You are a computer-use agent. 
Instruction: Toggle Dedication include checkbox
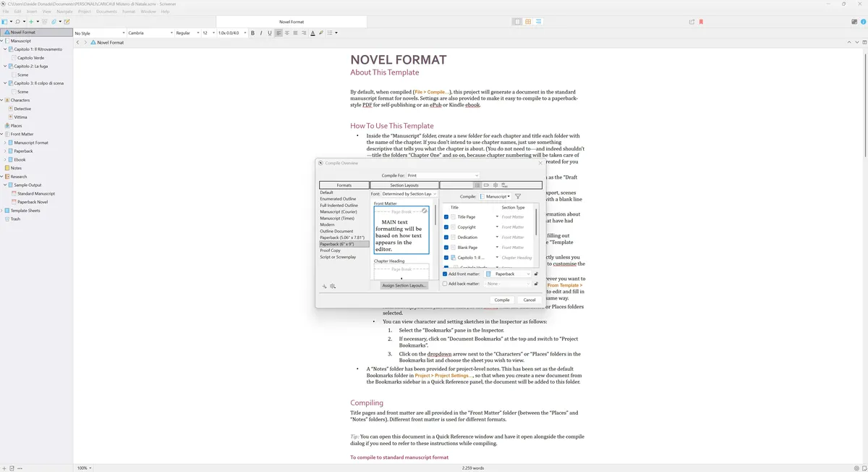446,237
